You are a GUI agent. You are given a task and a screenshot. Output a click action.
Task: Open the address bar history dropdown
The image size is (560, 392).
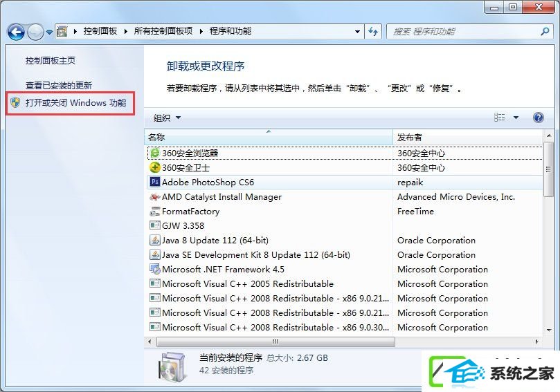pos(357,31)
